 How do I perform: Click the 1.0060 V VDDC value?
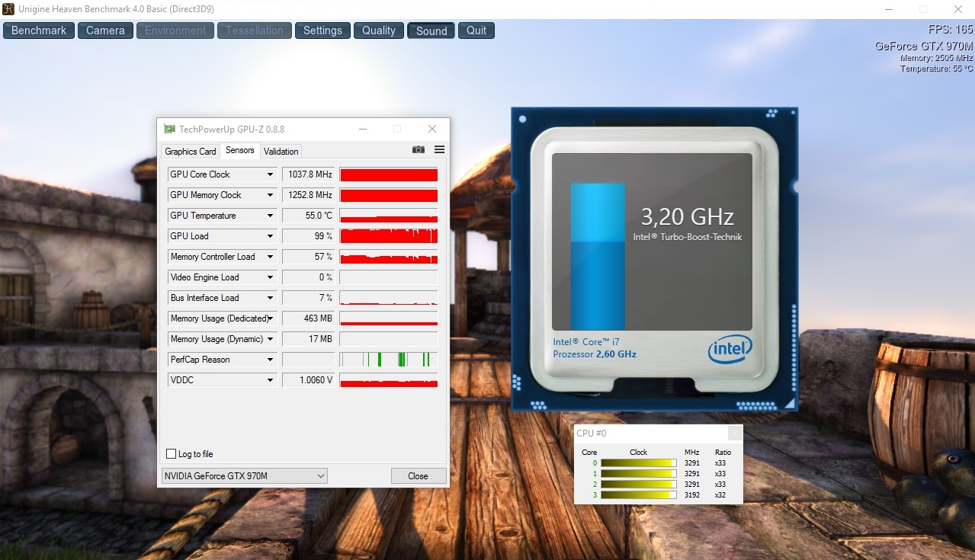(x=309, y=380)
